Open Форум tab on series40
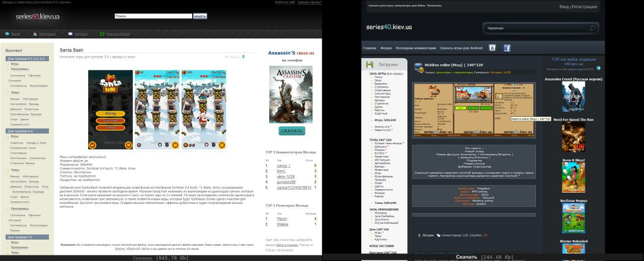This screenshot has width=644, height=261. click(386, 48)
